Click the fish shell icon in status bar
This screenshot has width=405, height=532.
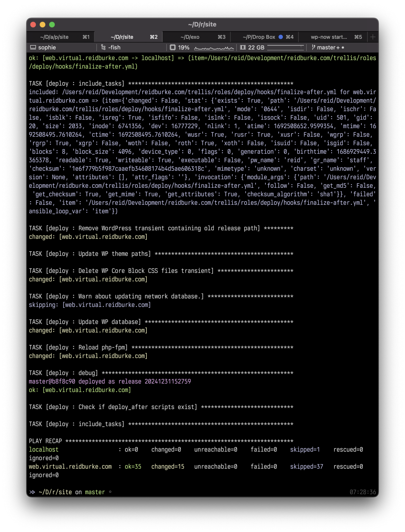point(103,47)
